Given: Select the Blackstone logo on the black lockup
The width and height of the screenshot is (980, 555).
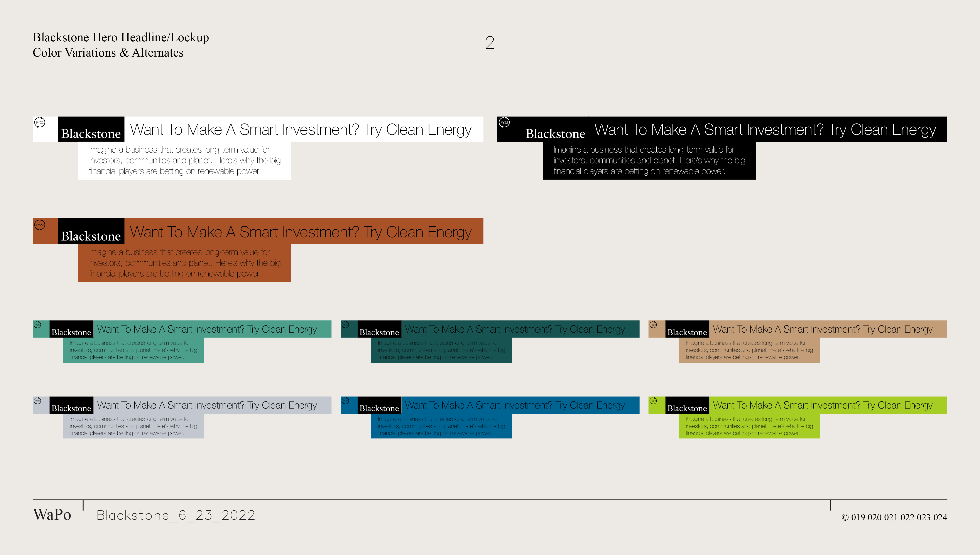Looking at the screenshot, I should pyautogui.click(x=555, y=134).
